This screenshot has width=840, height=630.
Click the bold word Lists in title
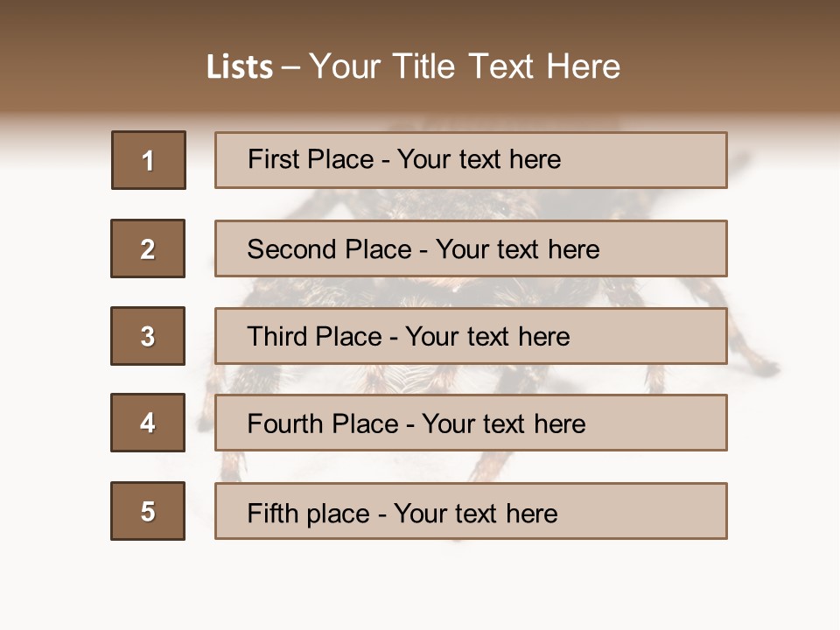coord(240,66)
